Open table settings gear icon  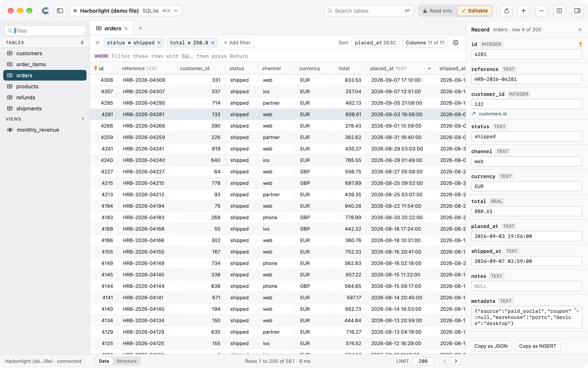pyautogui.click(x=455, y=43)
